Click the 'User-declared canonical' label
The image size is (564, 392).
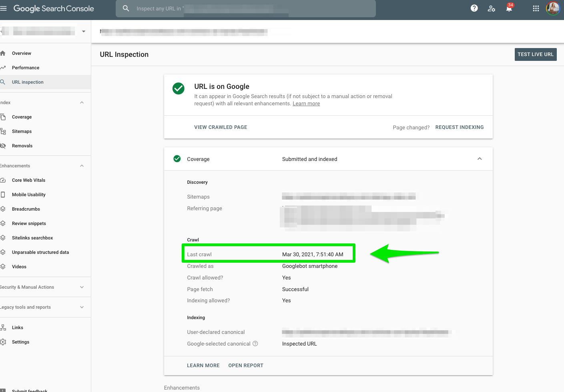click(x=216, y=332)
